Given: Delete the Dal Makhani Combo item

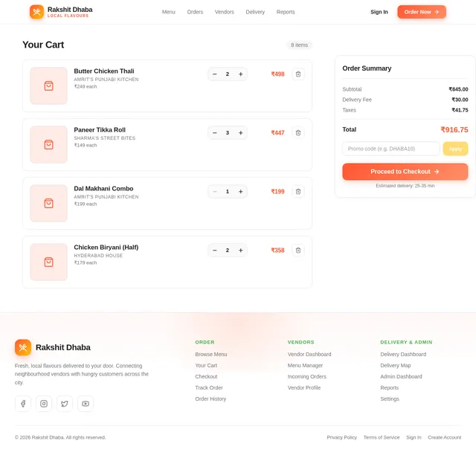Looking at the screenshot, I should pos(298,192).
